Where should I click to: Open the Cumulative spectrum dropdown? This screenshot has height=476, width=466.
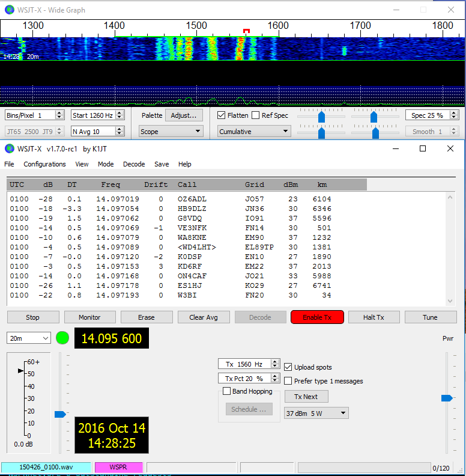(x=254, y=132)
